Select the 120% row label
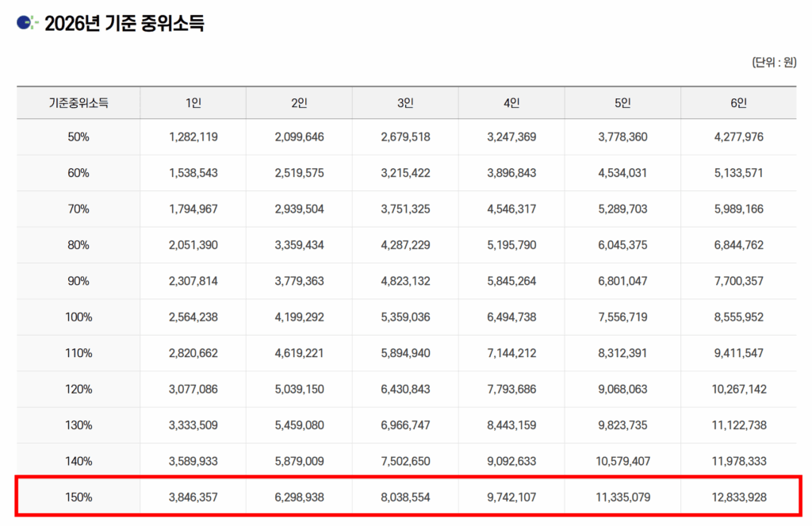Viewport: 812px width, 526px height. point(79,389)
